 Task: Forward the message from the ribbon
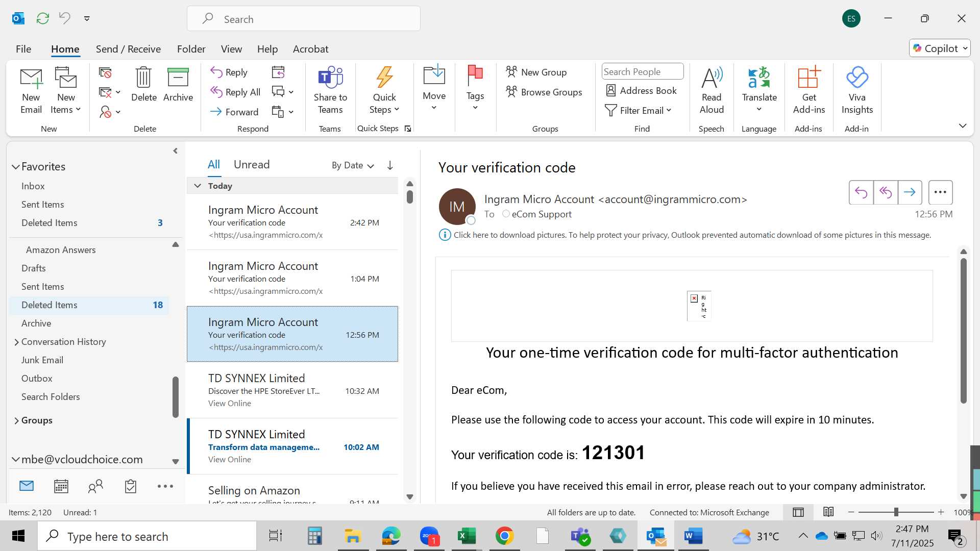(x=234, y=112)
